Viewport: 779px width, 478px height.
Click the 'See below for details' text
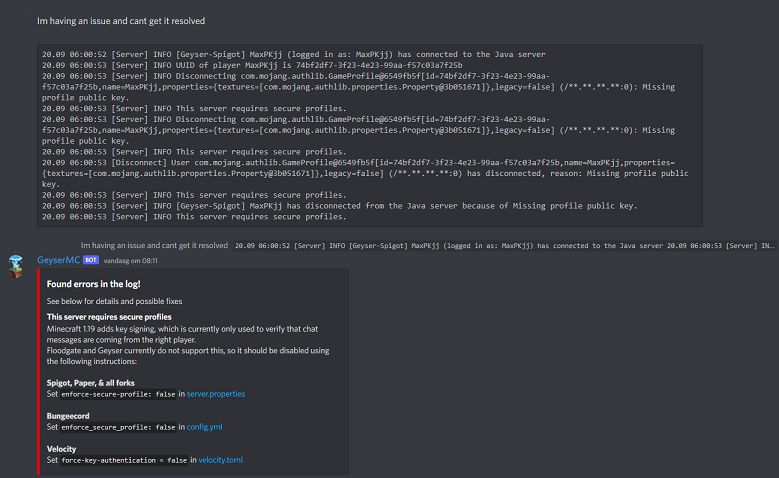(x=114, y=300)
